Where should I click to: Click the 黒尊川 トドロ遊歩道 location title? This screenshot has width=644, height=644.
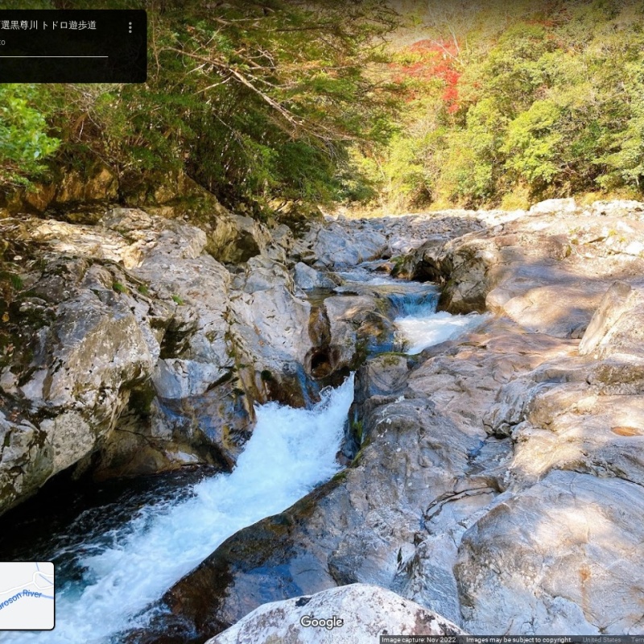[48, 26]
